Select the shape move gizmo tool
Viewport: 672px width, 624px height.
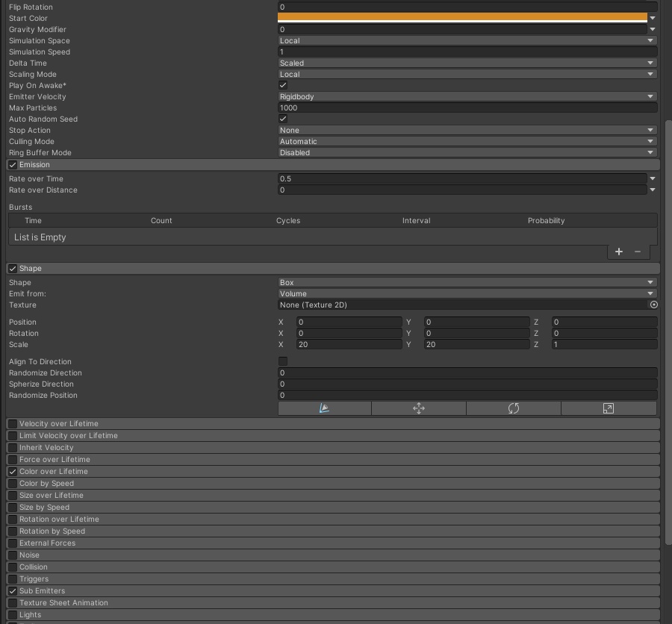(x=419, y=408)
